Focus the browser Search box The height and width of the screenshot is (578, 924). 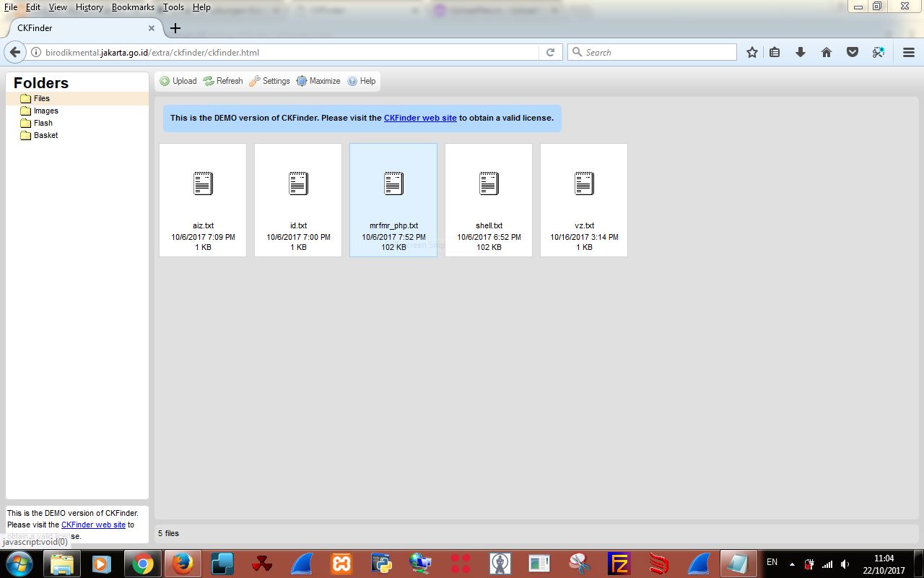(x=652, y=52)
